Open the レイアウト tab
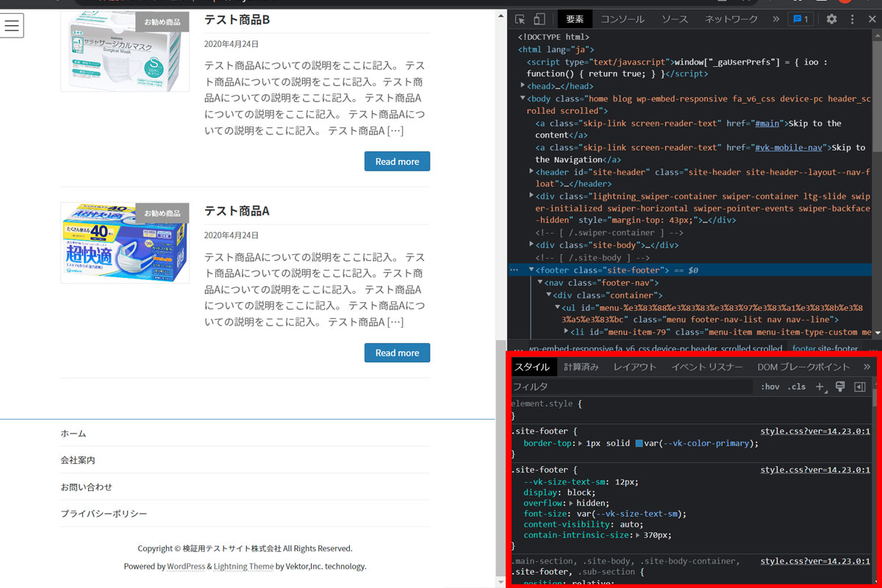Viewport: 882px width, 588px height. click(635, 367)
